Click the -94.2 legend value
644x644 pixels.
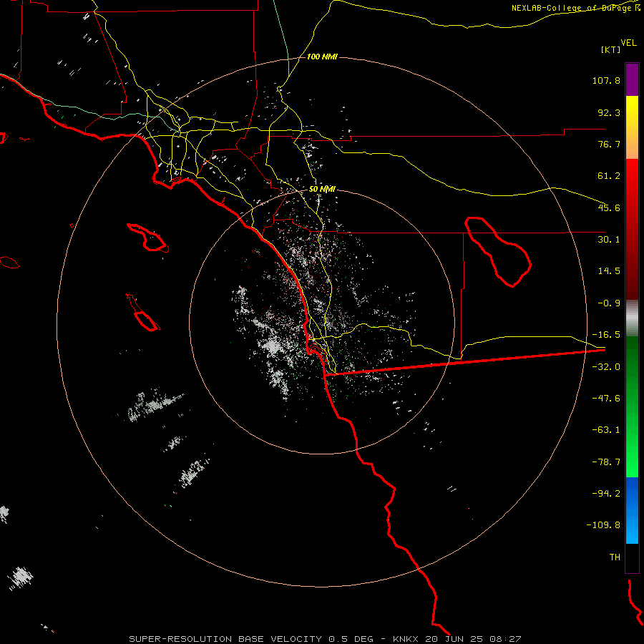(x=606, y=494)
